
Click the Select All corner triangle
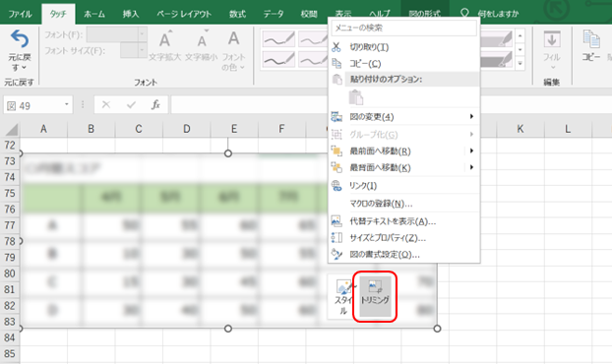(x=12, y=129)
